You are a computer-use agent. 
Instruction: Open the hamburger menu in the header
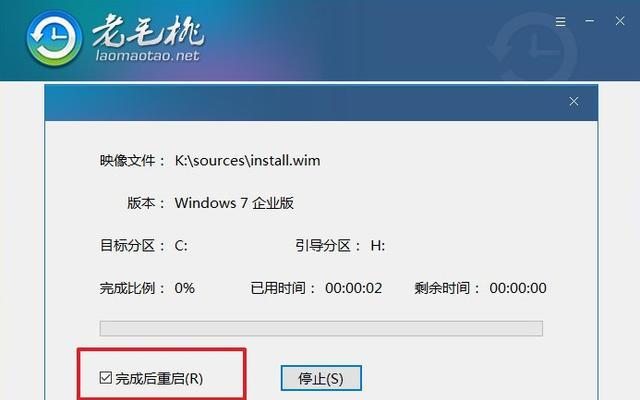pyautogui.click(x=560, y=21)
